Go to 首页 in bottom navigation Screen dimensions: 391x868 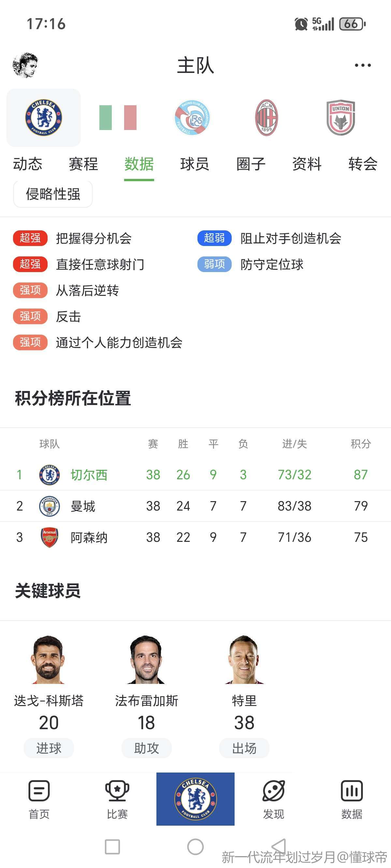pyautogui.click(x=39, y=799)
